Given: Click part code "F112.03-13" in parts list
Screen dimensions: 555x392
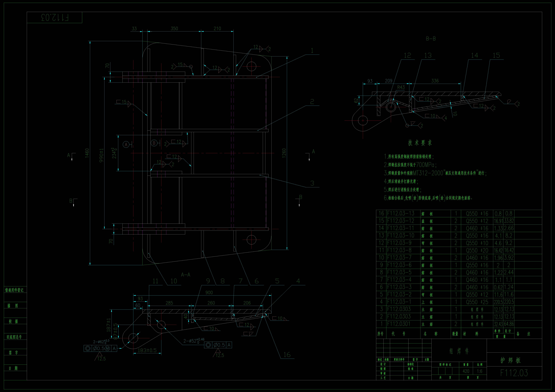Looking at the screenshot, I should tap(401, 214).
